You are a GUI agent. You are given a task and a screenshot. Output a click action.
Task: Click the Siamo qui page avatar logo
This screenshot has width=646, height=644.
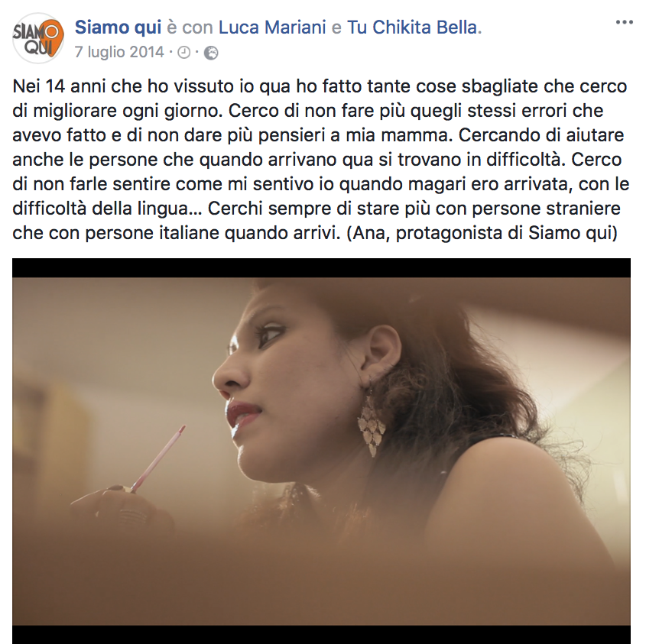tap(38, 38)
